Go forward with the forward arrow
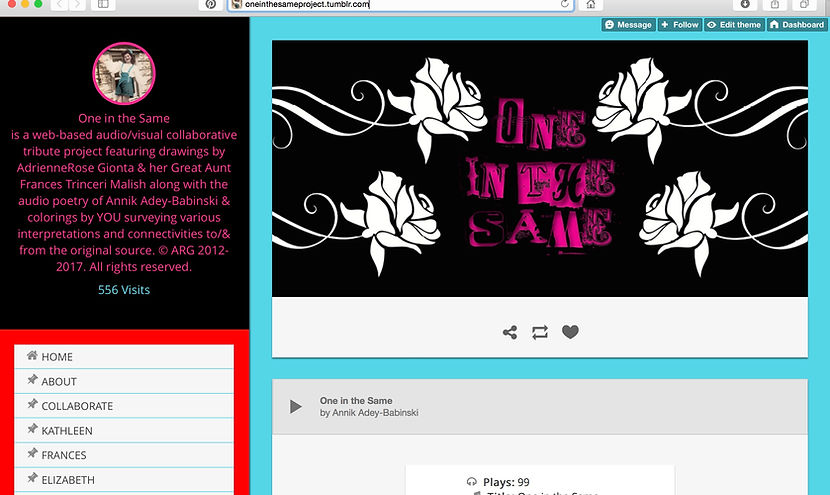Screen dimensions: 830x495 (x=77, y=4)
